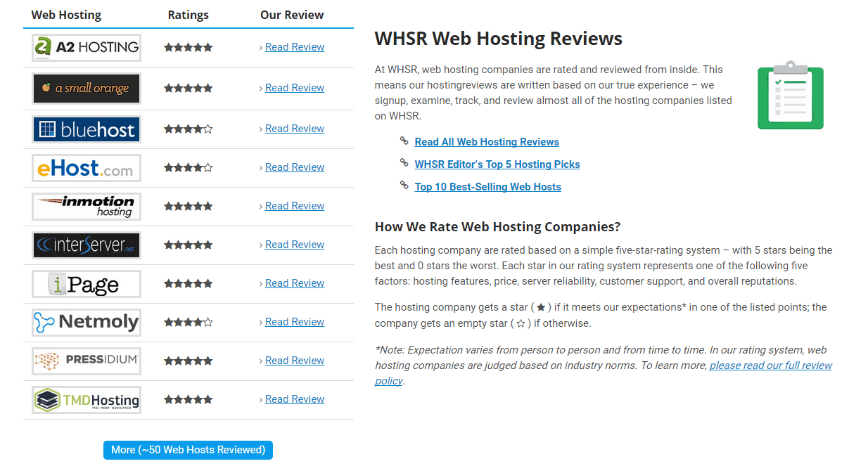Open Read Review for Bluehost

[295, 129]
